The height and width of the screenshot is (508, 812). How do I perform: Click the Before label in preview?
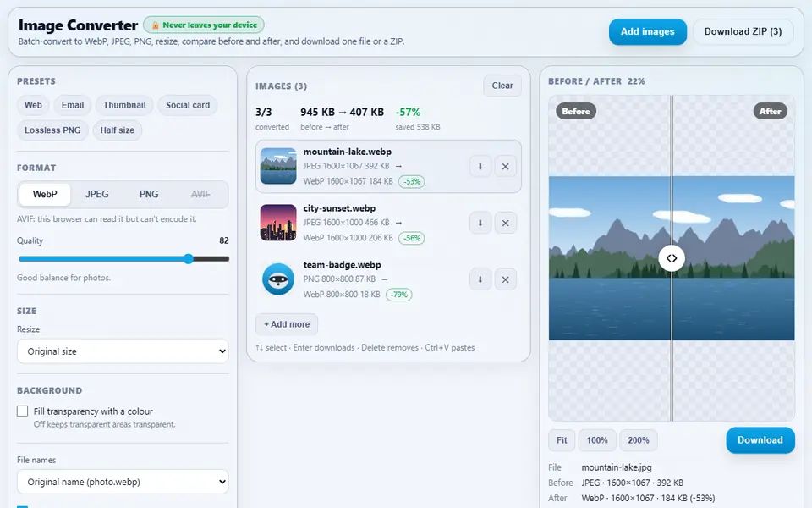[576, 112]
